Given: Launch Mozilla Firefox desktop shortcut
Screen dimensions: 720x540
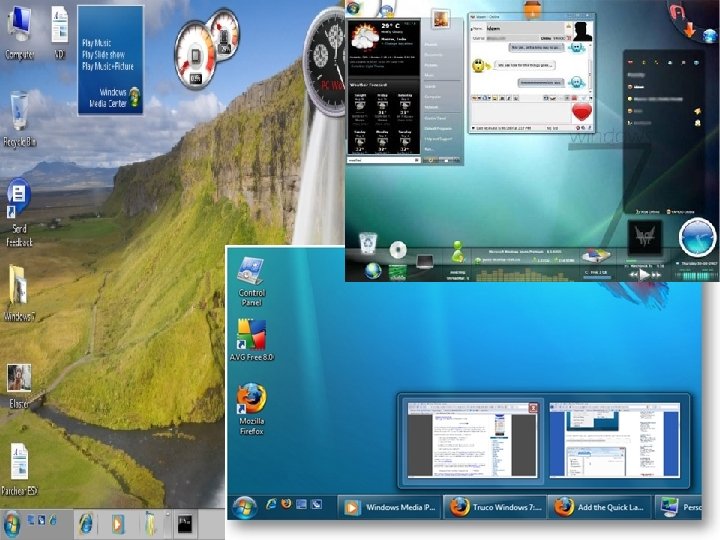Looking at the screenshot, I should click(251, 409).
